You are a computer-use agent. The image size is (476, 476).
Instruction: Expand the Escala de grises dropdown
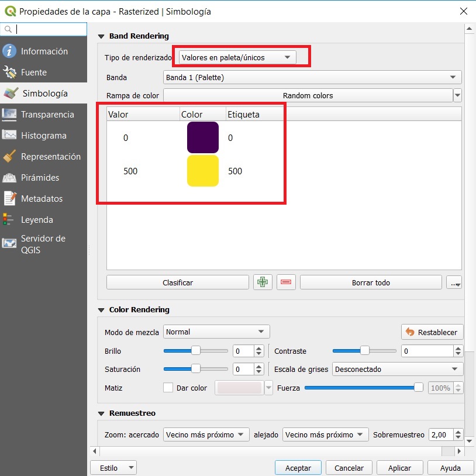coord(398,370)
